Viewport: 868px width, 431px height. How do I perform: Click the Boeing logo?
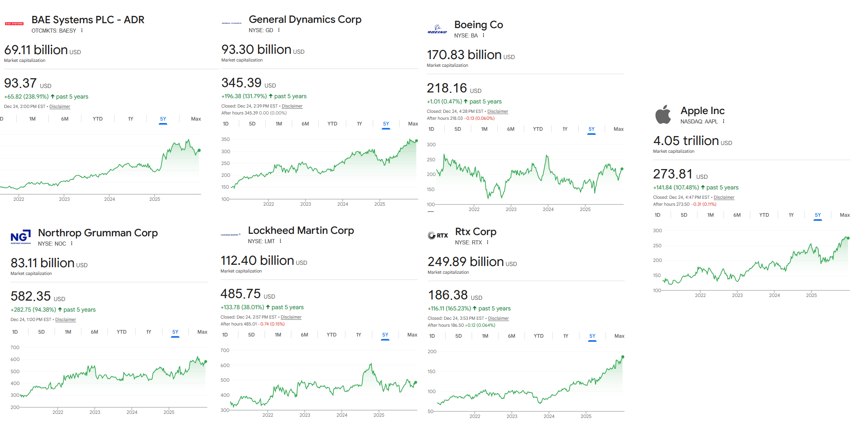tap(437, 29)
